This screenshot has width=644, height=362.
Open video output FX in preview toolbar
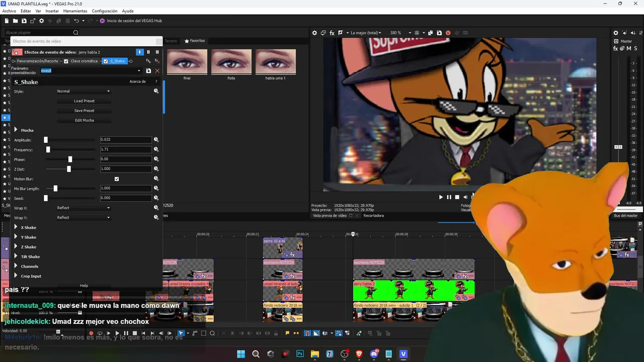pos(332,33)
